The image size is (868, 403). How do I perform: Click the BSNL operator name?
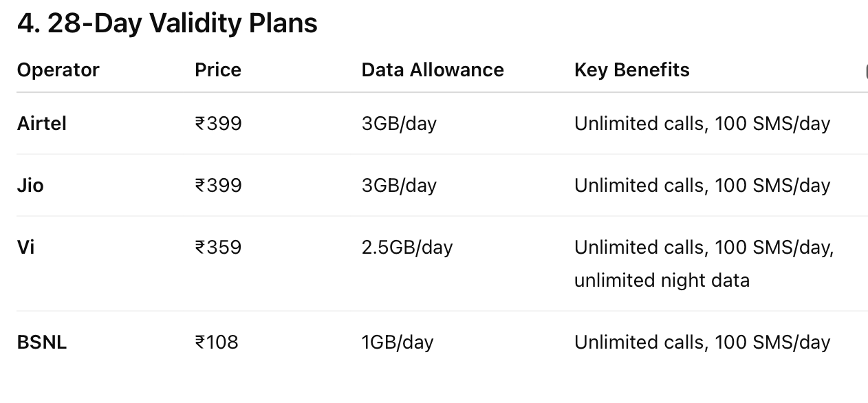[x=42, y=342]
